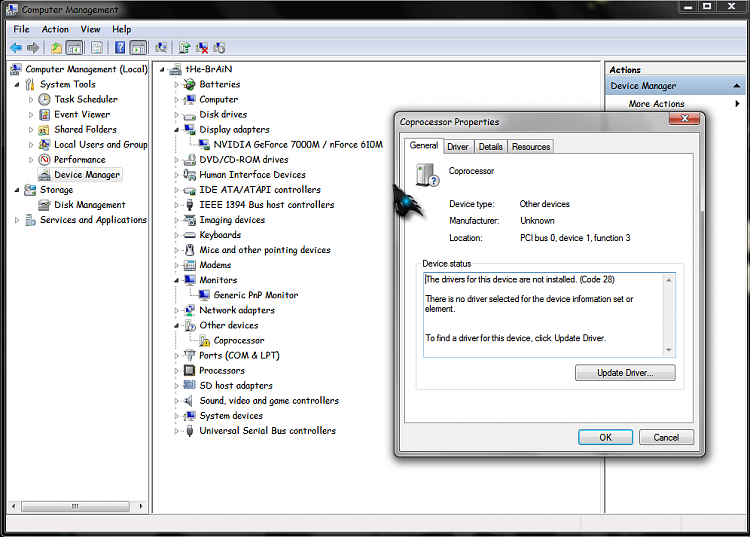The height and width of the screenshot is (537, 750).
Task: Click the console tree horizontal scrollbar thumb
Action: click(75, 506)
